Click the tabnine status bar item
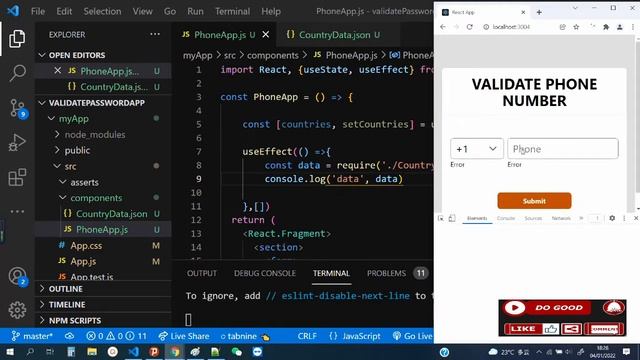The height and width of the screenshot is (360, 640). (245, 336)
